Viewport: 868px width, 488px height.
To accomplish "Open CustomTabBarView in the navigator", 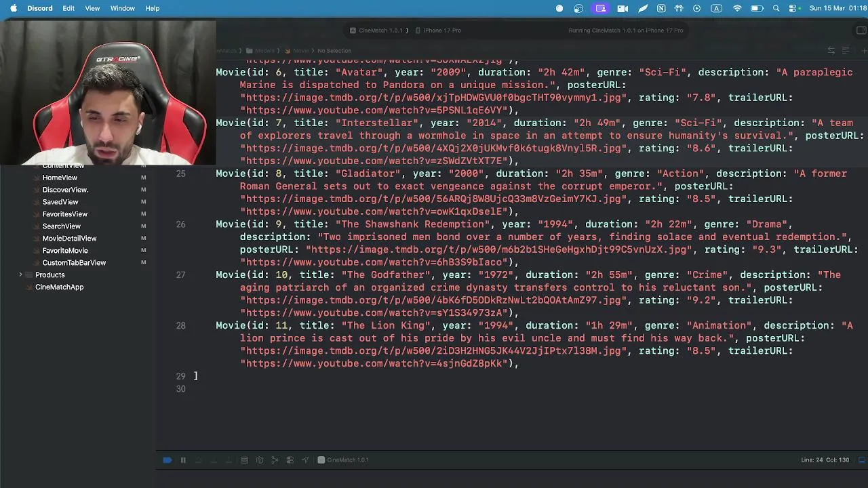I will tap(74, 263).
